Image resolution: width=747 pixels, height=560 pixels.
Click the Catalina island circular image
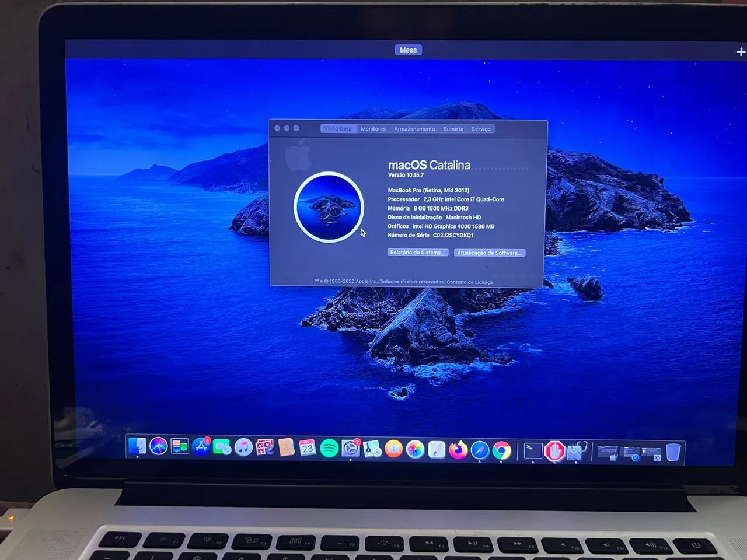click(x=329, y=207)
